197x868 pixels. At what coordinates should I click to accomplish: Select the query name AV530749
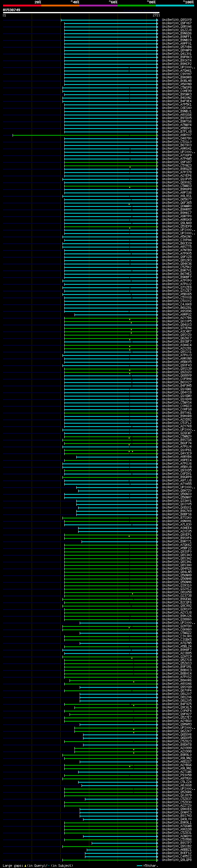(11, 10)
